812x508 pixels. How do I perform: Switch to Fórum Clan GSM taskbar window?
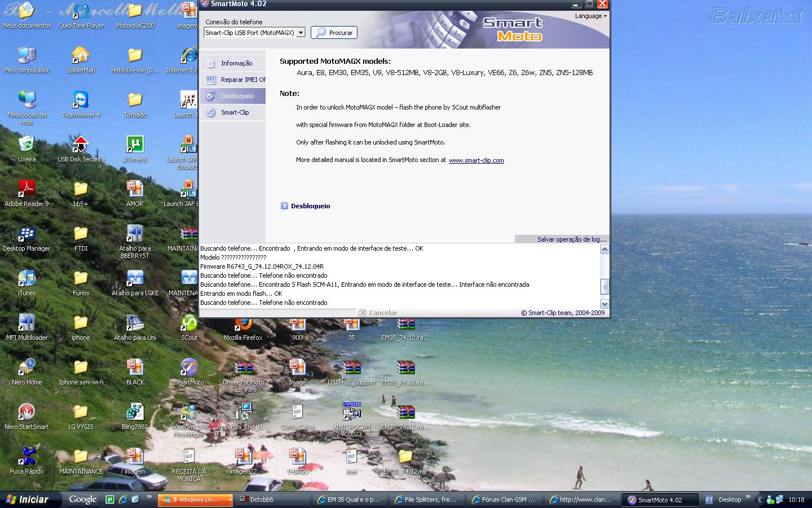505,500
